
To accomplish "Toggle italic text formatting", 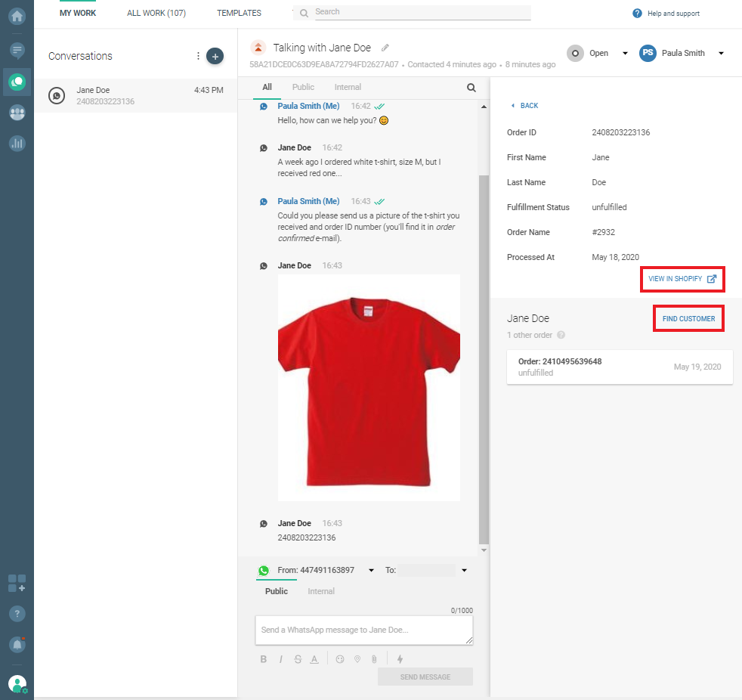I will click(280, 659).
